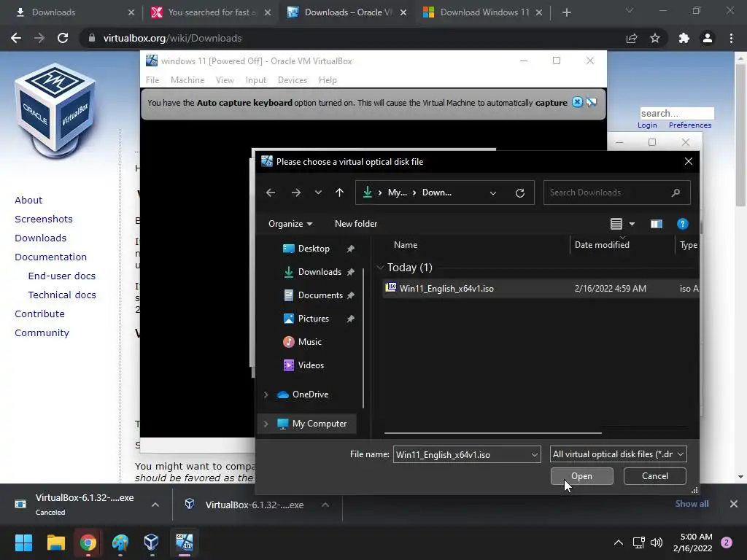
Task: Open view options dropdown arrow
Action: [x=632, y=224]
